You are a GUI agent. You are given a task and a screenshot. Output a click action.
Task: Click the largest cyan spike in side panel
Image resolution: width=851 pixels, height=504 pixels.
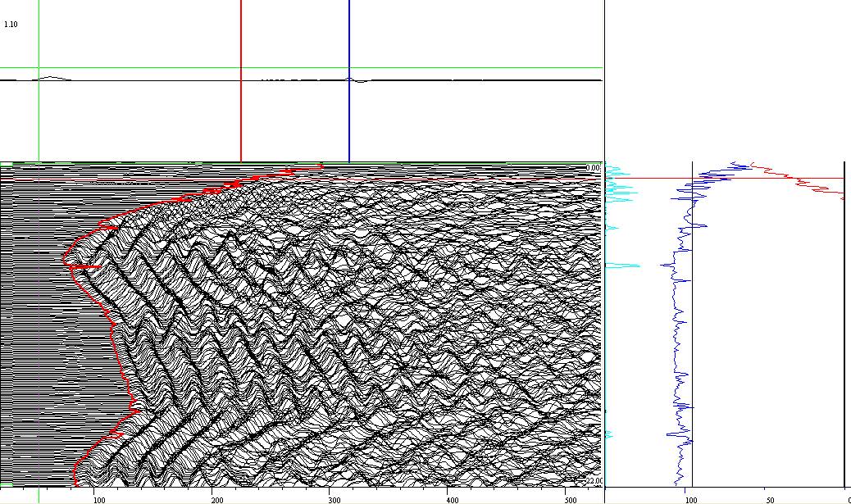pos(625,266)
